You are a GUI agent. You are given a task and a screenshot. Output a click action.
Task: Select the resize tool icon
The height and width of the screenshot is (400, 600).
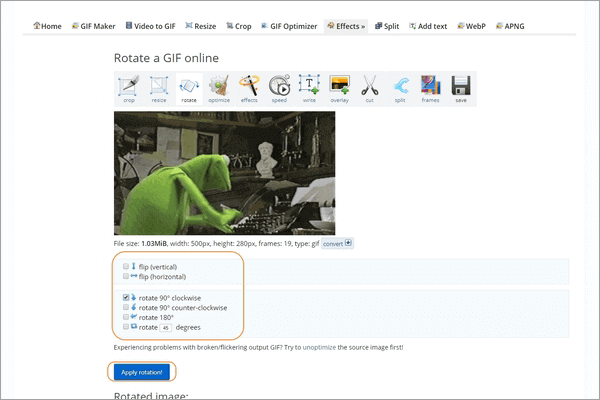(159, 89)
